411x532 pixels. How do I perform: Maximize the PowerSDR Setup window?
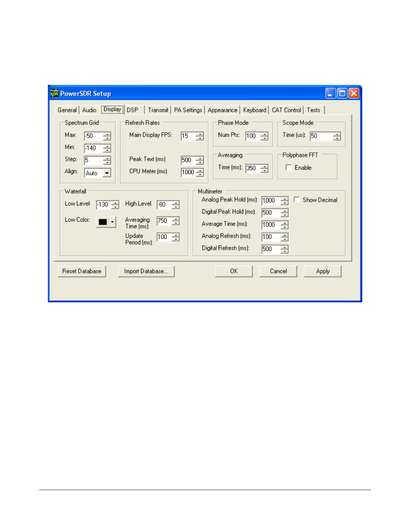342,93
